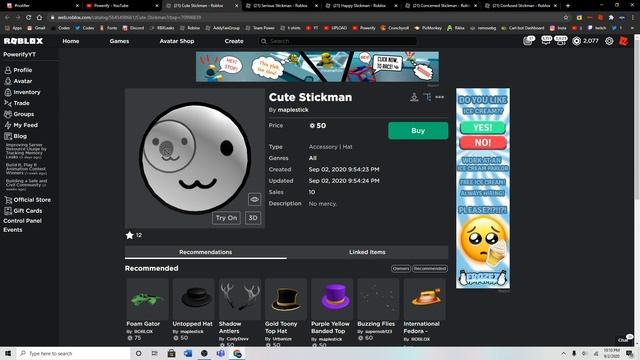This screenshot has height=360, width=640.
Task: Switch to the Powerify - YouTube browser tab
Action: (x=122, y=6)
